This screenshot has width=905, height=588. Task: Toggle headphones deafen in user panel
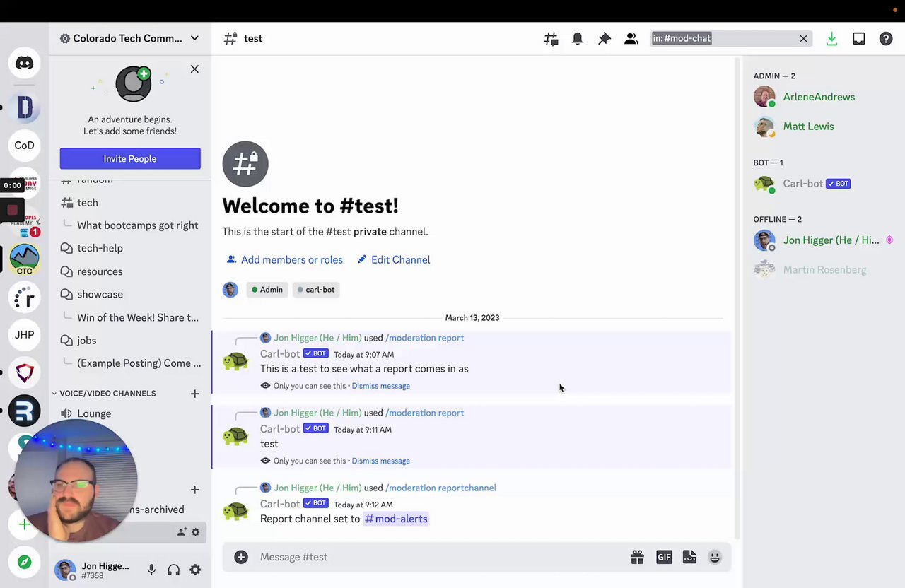173,570
